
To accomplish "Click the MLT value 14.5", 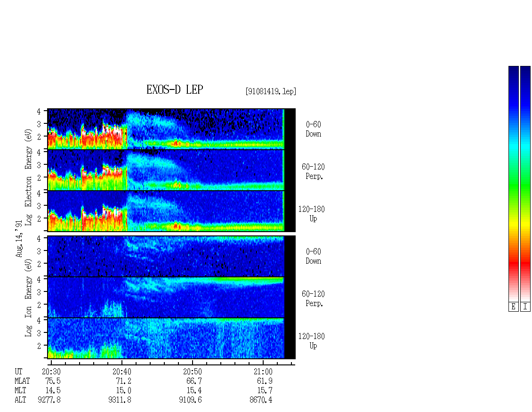I will [x=53, y=391].
